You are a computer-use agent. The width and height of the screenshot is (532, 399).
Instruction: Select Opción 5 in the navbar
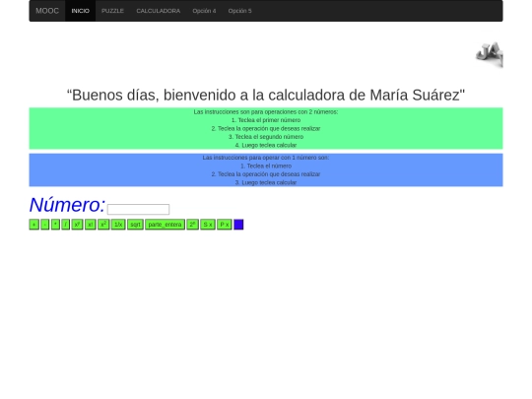pyautogui.click(x=239, y=11)
